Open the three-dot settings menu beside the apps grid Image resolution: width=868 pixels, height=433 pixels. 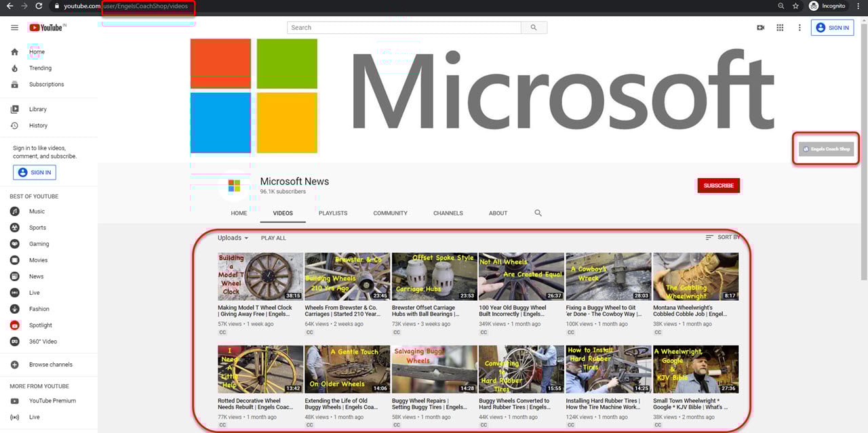click(x=800, y=28)
